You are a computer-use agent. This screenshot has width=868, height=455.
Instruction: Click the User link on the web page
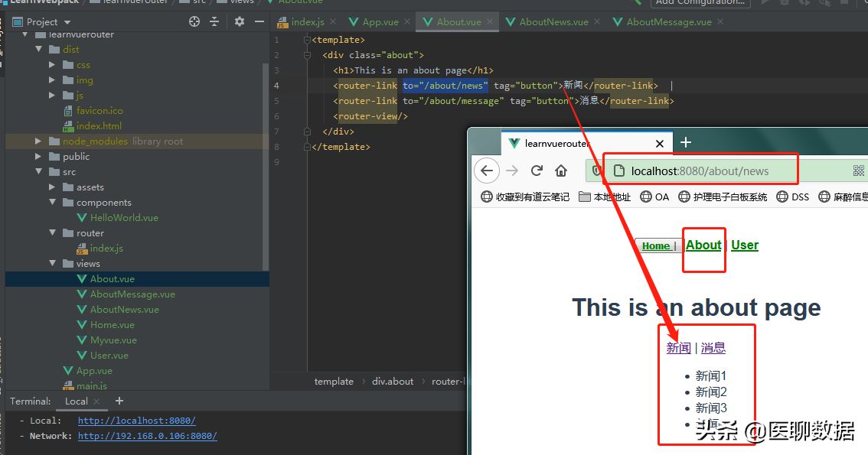click(745, 245)
